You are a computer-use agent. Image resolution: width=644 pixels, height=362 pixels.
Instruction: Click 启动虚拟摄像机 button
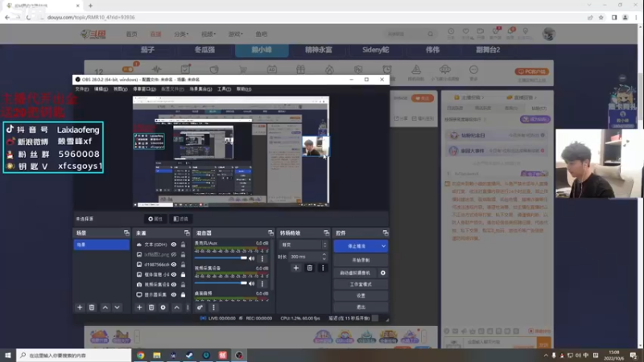[355, 273]
